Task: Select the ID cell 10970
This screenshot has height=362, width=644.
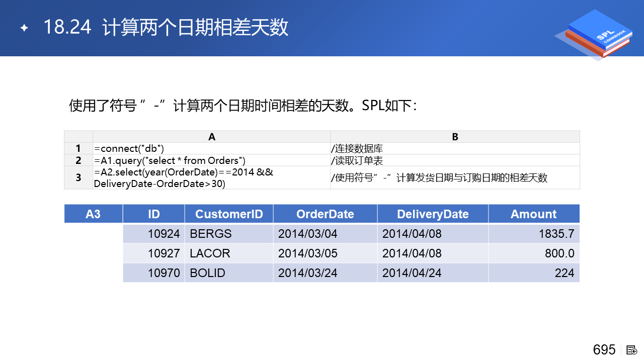Action: tap(154, 273)
